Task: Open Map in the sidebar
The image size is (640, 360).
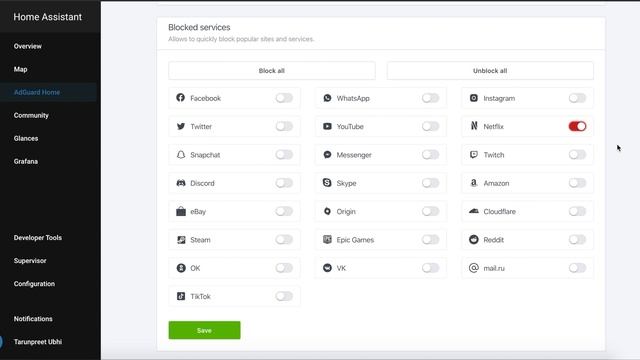Action: click(20, 69)
